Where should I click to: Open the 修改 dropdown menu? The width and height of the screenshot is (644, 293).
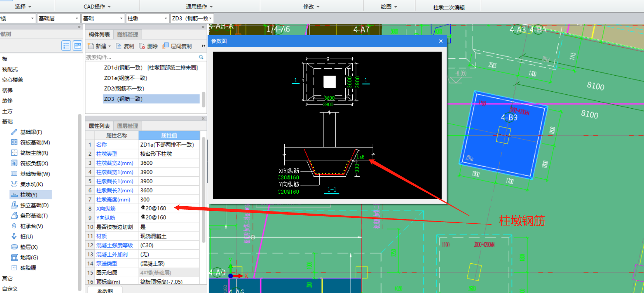(x=311, y=7)
